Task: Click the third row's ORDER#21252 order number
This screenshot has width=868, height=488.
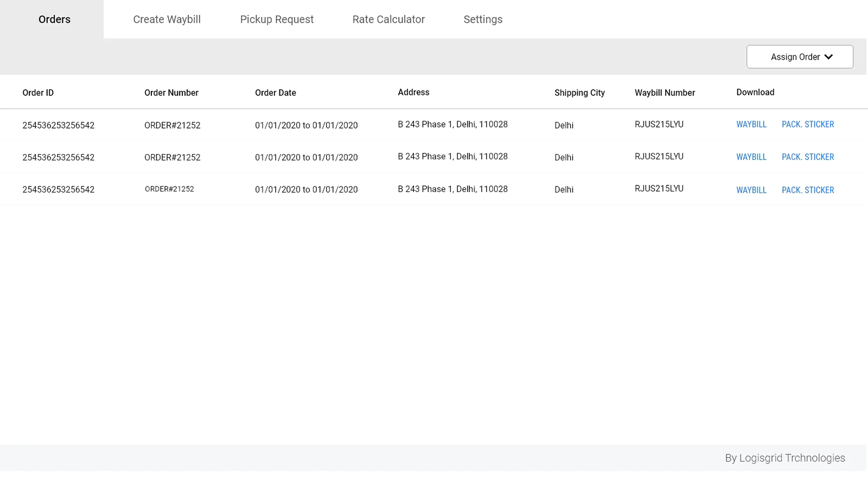Action: coord(169,189)
